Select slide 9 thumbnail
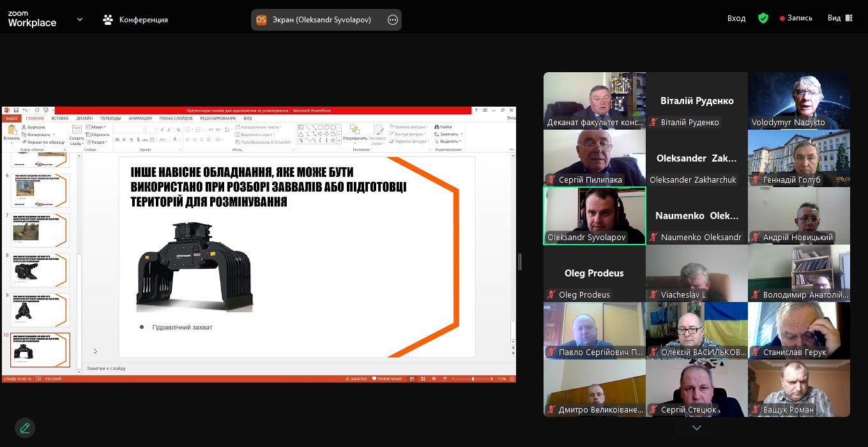Viewport: 868px width, 447px height. pos(40,310)
